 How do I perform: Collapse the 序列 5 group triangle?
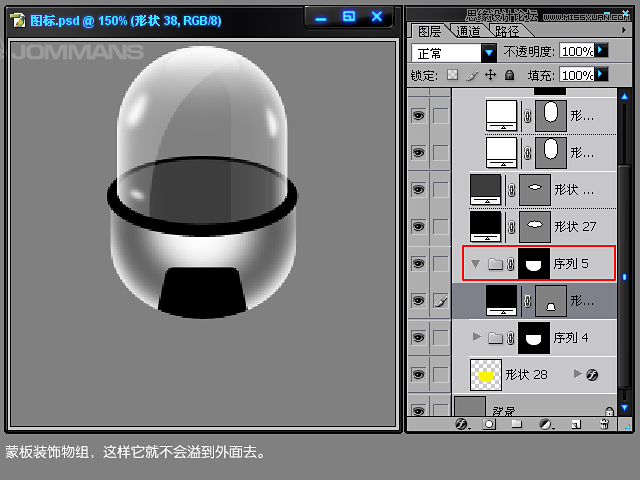[476, 264]
